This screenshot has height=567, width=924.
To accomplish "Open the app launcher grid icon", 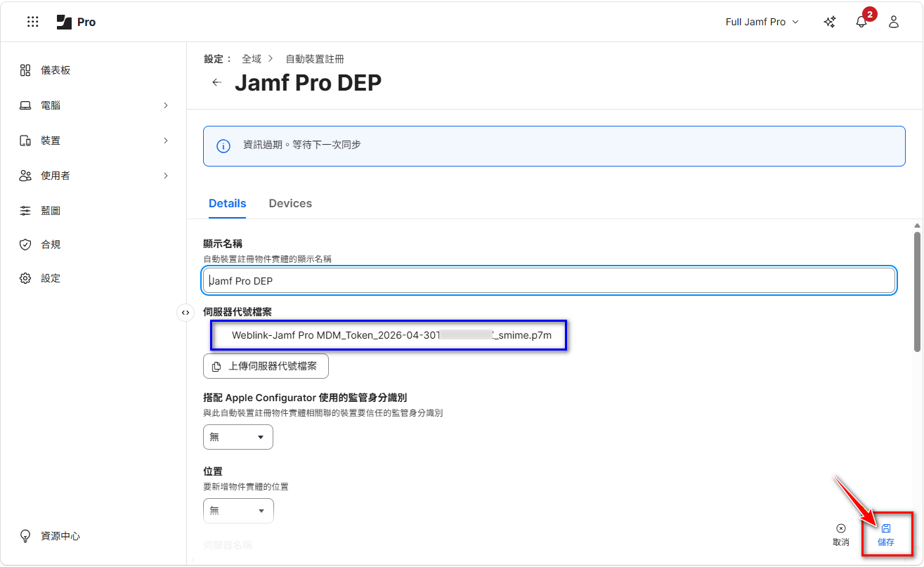I will tap(33, 22).
